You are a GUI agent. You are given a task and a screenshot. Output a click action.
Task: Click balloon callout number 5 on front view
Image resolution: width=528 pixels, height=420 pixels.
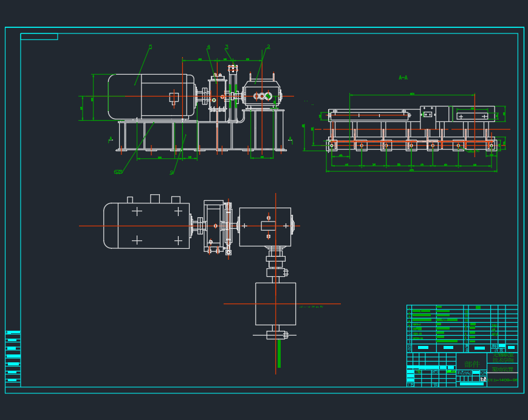coord(150,47)
